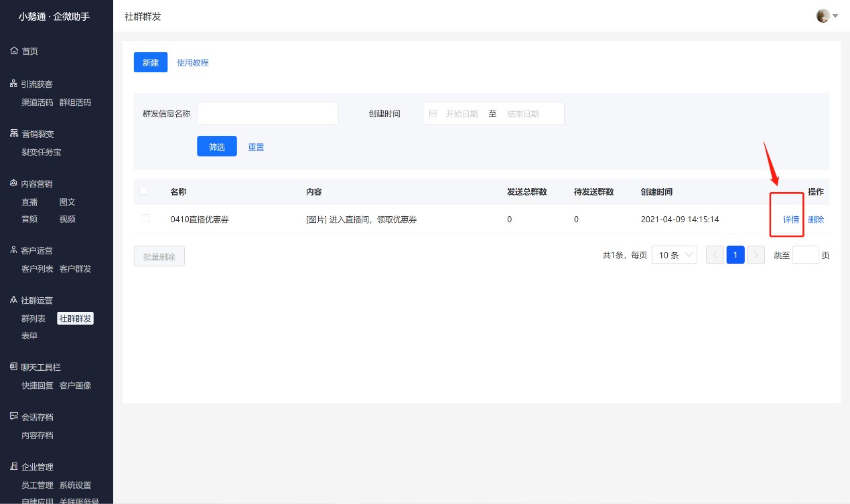Image resolution: width=850 pixels, height=504 pixels.
Task: Click the 社群运营 section icon
Action: pos(14,300)
